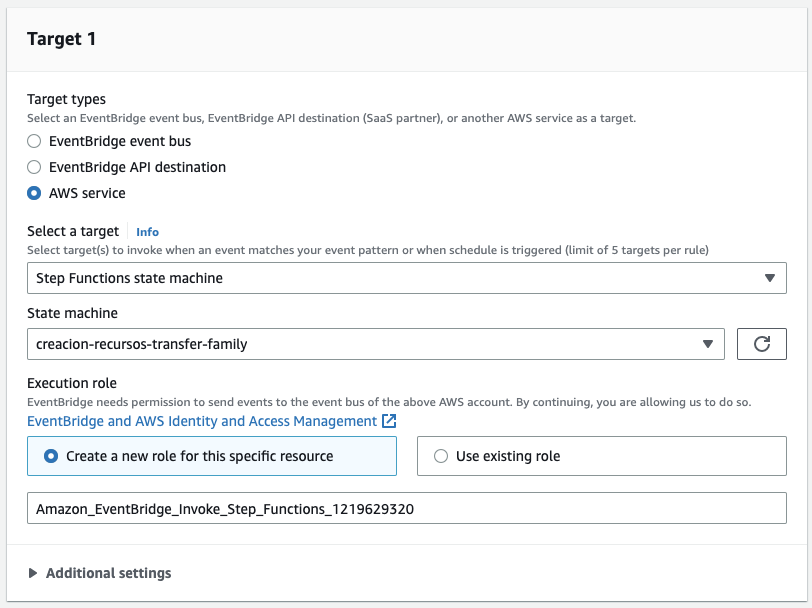This screenshot has width=812, height=608.
Task: Click the State machine field label
Action: [x=72, y=313]
